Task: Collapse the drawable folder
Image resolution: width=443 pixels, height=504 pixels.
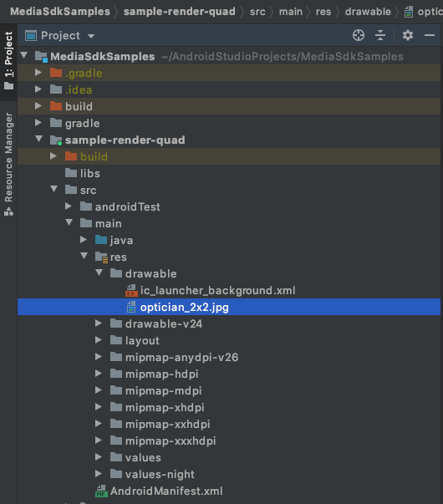Action: point(99,272)
